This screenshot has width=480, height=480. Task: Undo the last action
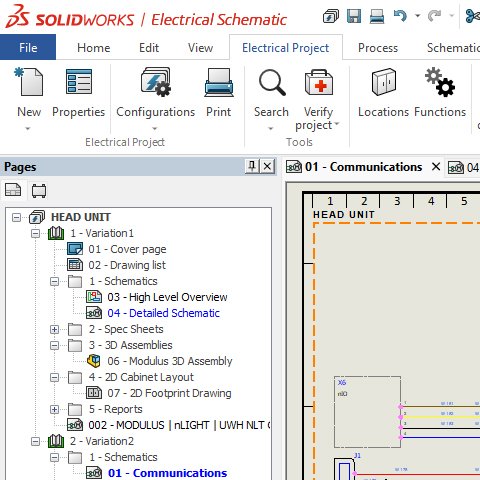pos(400,16)
